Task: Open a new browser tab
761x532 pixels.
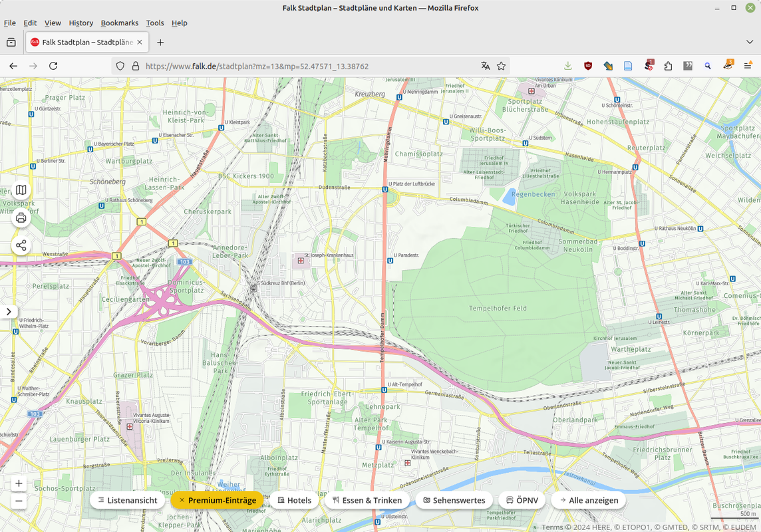Action: pos(160,42)
